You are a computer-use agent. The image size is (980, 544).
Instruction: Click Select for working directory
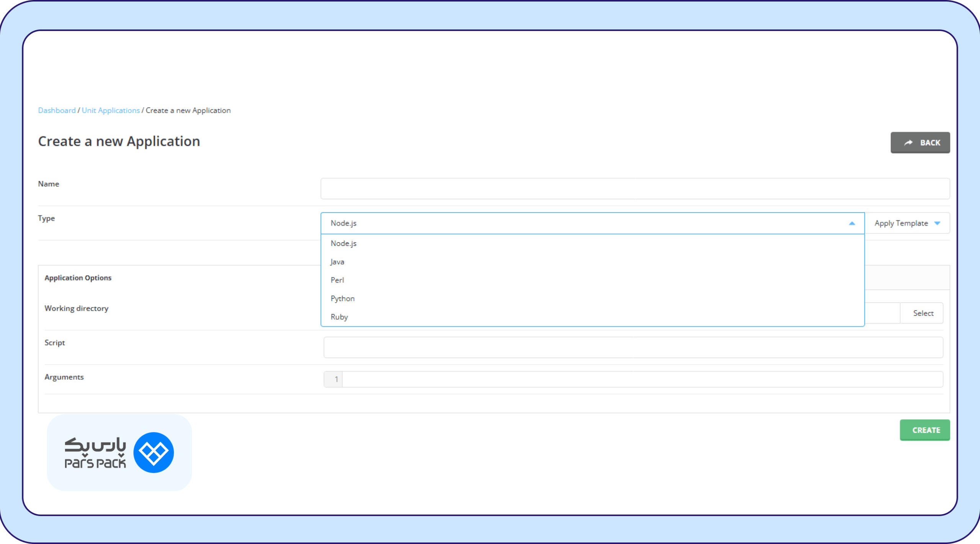pos(923,313)
